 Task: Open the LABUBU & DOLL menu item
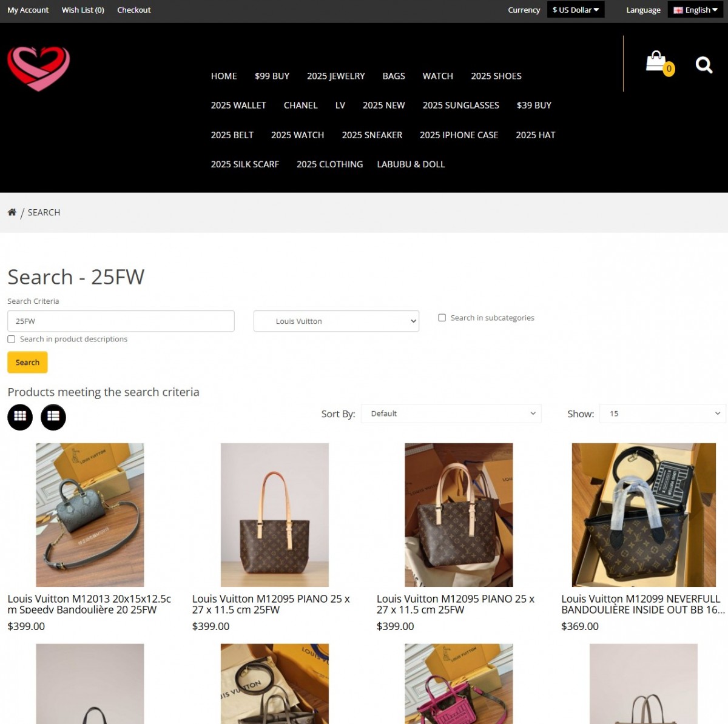point(411,164)
